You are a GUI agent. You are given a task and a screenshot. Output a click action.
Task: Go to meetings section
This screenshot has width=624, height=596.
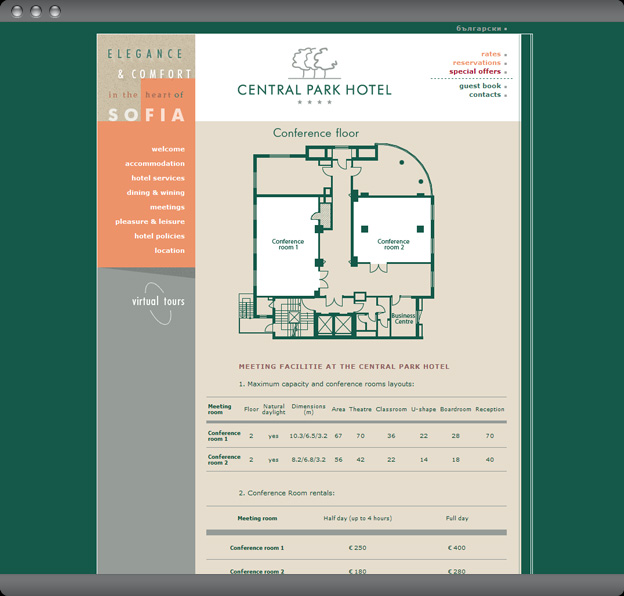coord(167,207)
